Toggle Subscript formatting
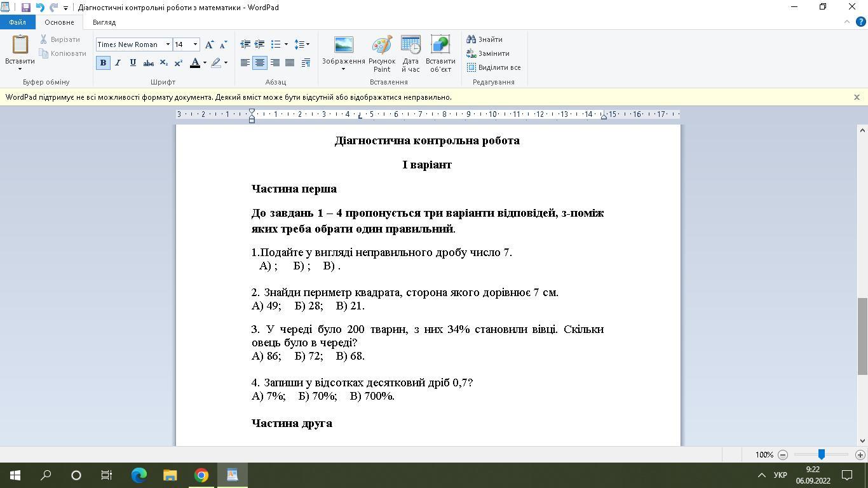This screenshot has height=488, width=868. (x=163, y=63)
